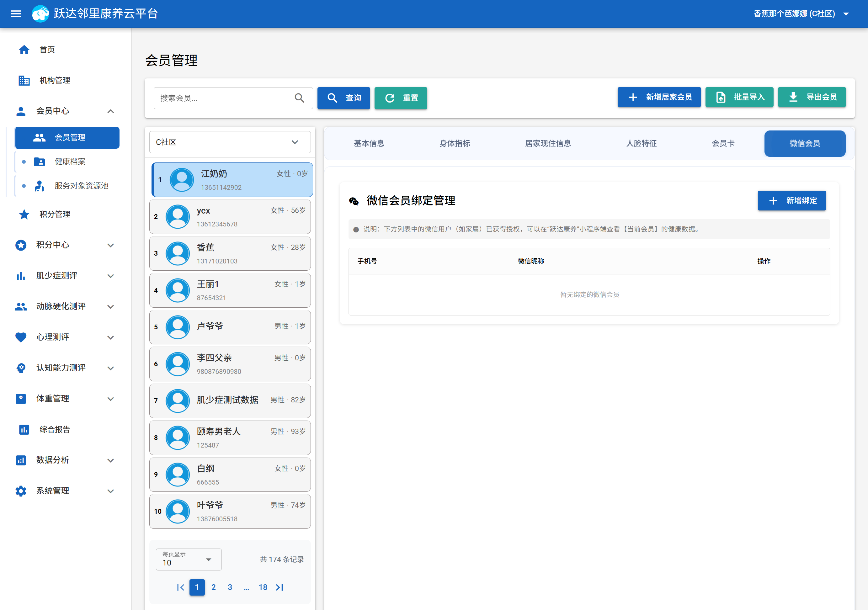Click the people icon for 动脉硬化测评
Viewport: 868px width, 610px height.
(x=21, y=306)
